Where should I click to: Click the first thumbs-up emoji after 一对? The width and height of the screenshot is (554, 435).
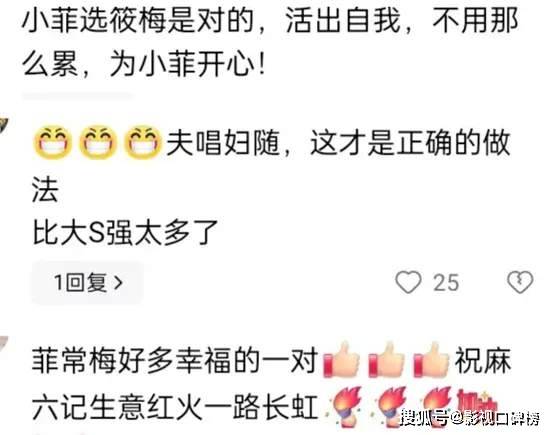(x=341, y=360)
